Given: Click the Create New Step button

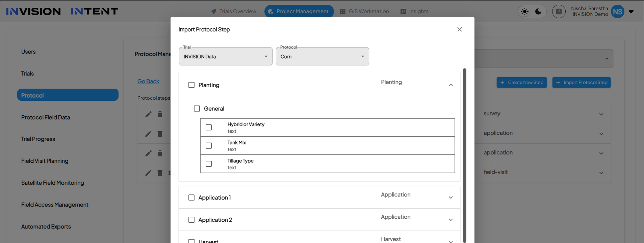Looking at the screenshot, I should (x=521, y=83).
